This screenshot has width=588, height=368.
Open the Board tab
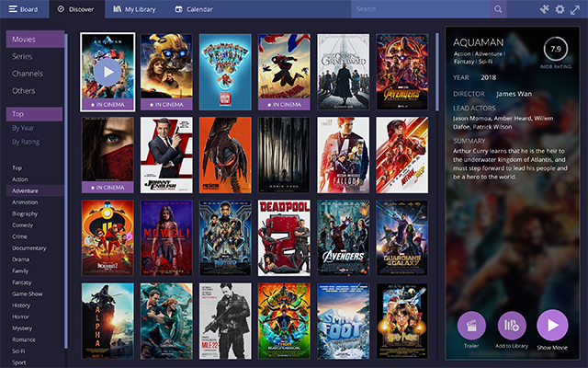[23, 9]
